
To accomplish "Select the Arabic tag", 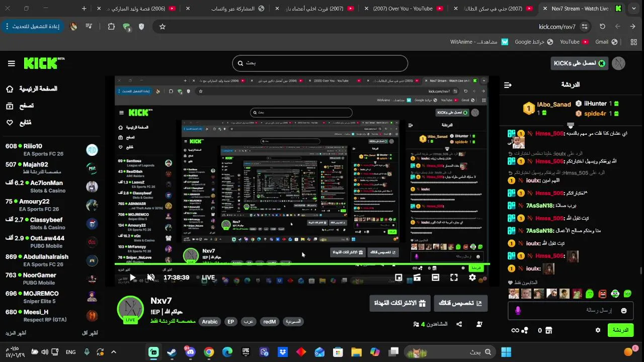I will coord(210,322).
